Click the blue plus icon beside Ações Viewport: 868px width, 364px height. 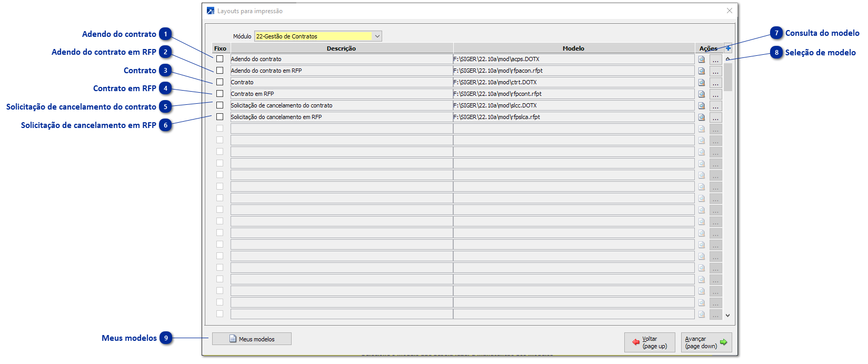coord(728,48)
